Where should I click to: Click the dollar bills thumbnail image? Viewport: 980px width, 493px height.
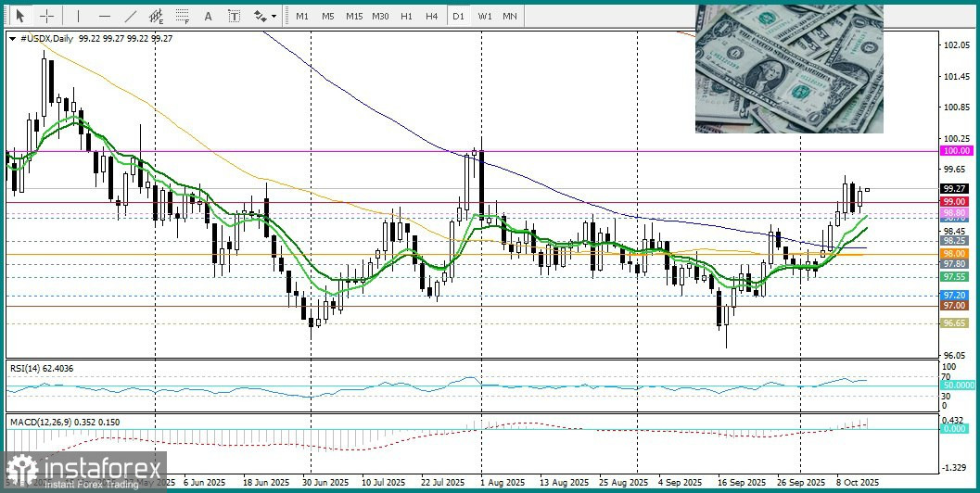pos(789,69)
